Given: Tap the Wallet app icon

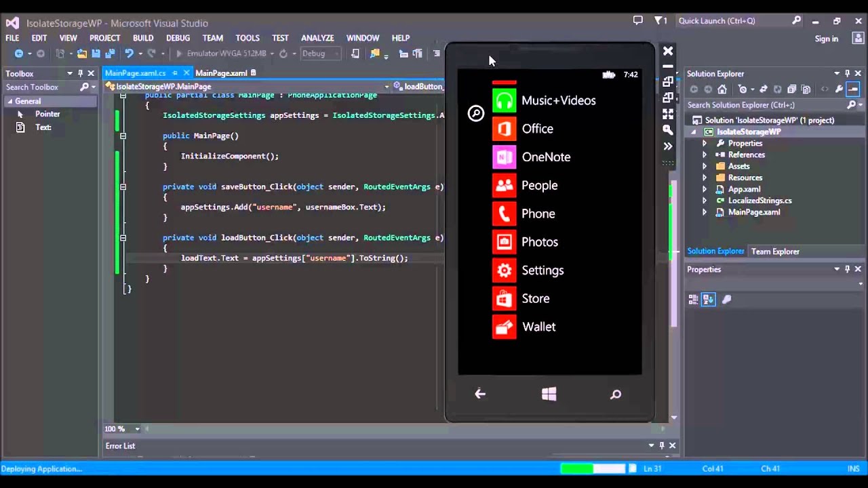Looking at the screenshot, I should click(504, 327).
